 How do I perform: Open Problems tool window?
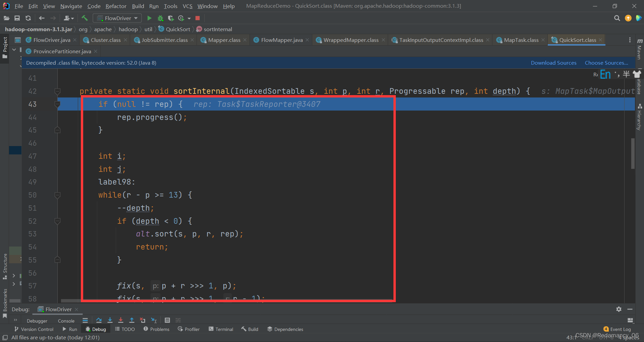[156, 329]
